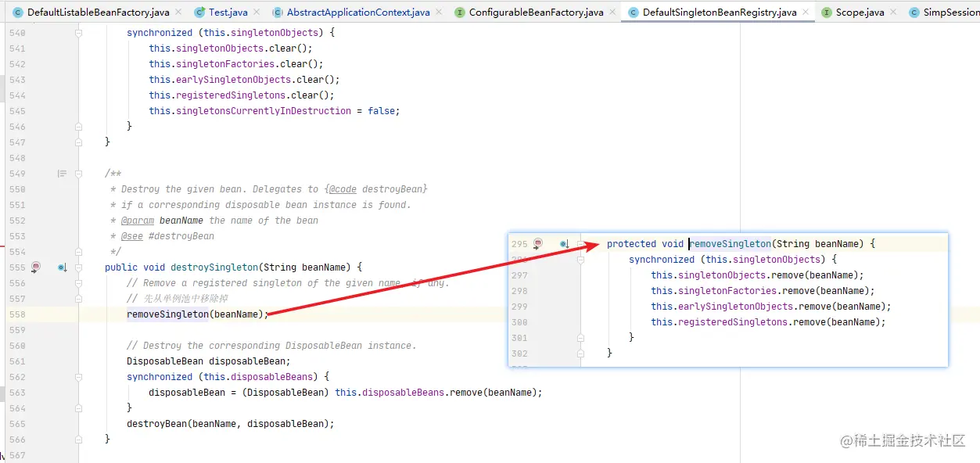Viewport: 980px width, 463px height.
Task: Click the Javadoc fold end marker at line 554
Action: click(x=78, y=252)
